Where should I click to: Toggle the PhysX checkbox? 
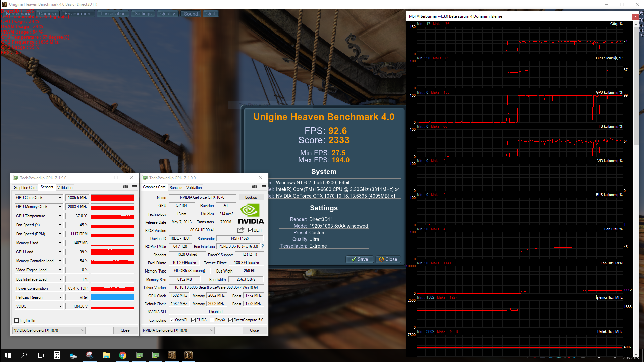[212, 320]
